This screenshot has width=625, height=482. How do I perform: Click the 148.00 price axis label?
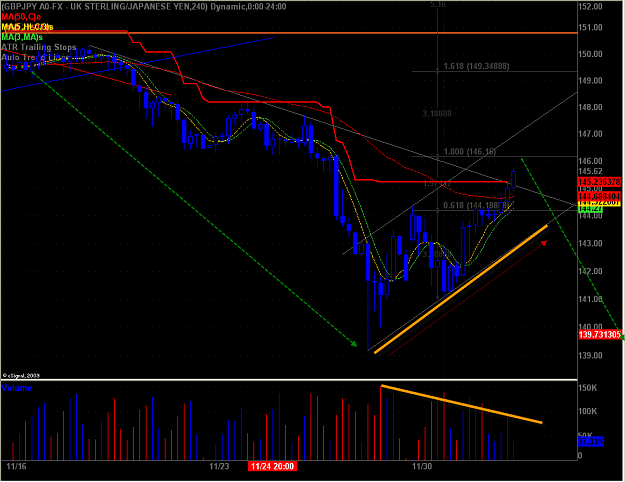point(590,107)
